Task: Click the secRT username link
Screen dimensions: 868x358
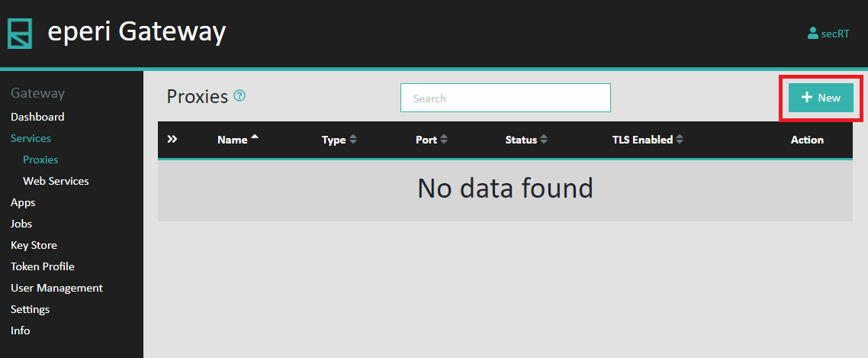Action: coord(835,34)
